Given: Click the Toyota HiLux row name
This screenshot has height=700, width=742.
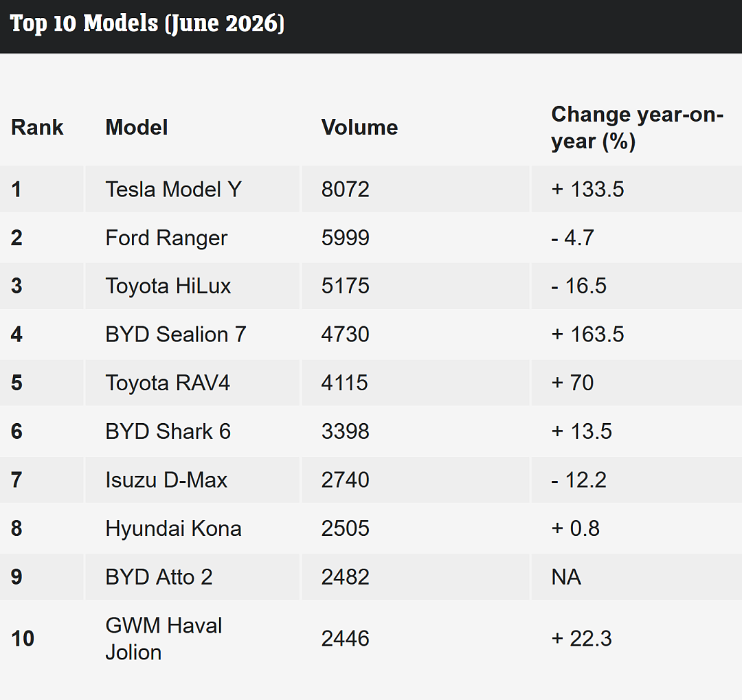Looking at the screenshot, I should tap(168, 286).
